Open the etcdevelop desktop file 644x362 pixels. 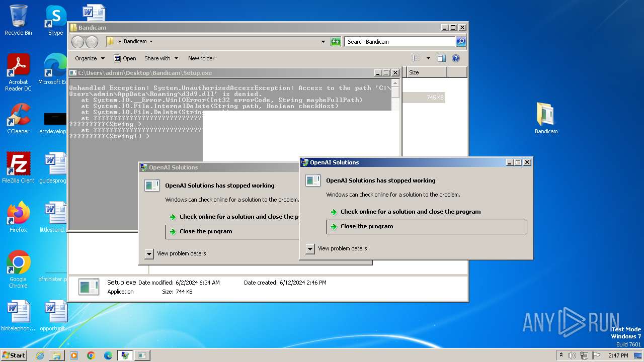pos(54,123)
